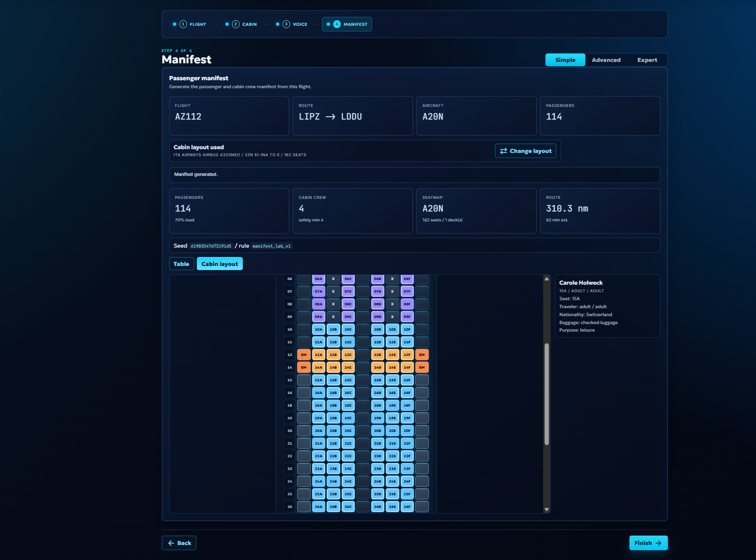
Task: Click the Finish arrow icon
Action: tap(659, 543)
